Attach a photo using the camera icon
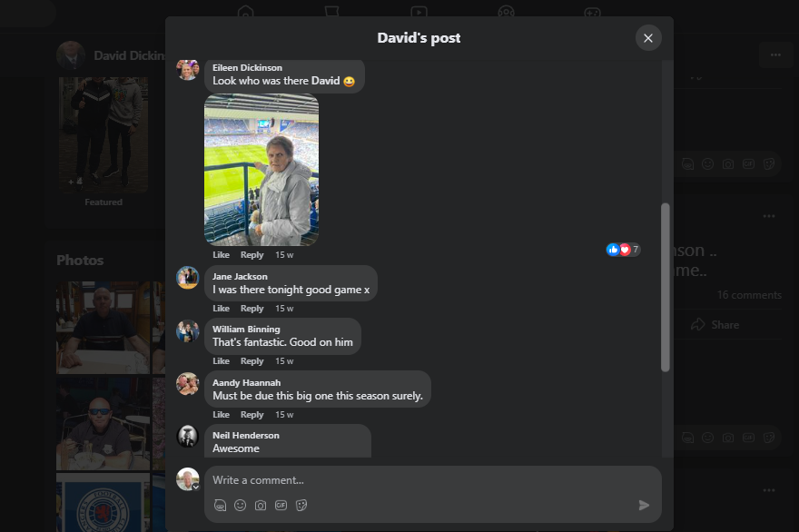The height and width of the screenshot is (532, 799). (261, 505)
